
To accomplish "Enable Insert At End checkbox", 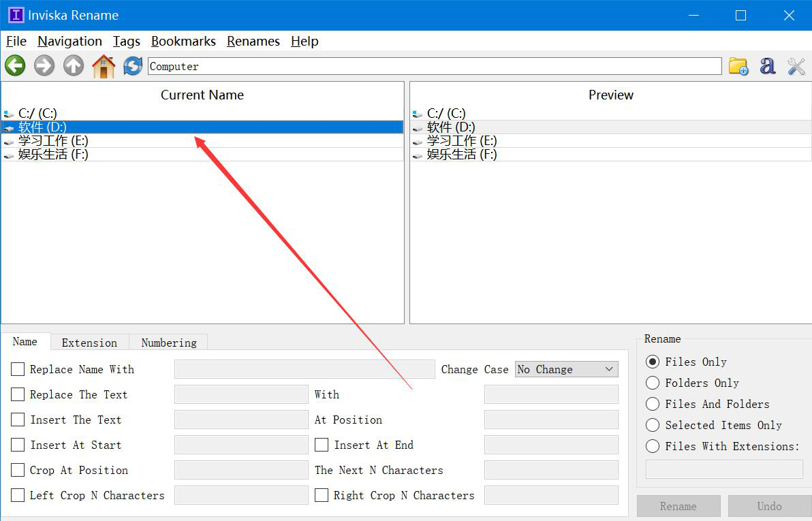I will 322,445.
